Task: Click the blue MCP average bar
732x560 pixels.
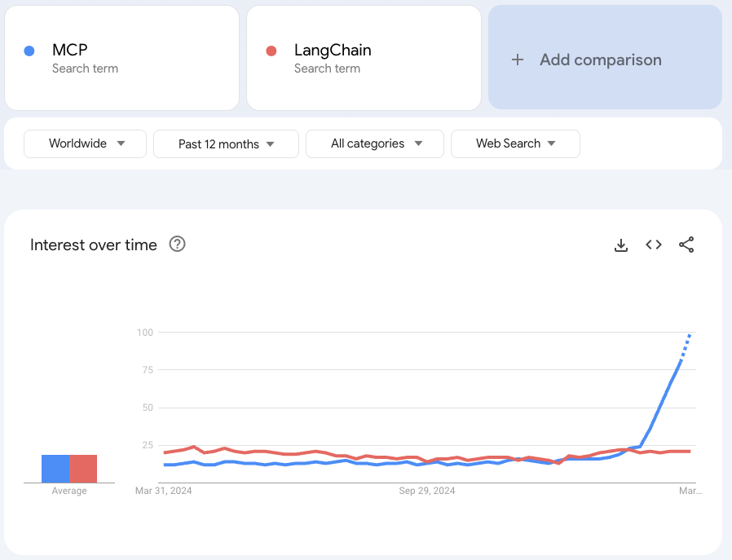Action: (55, 469)
